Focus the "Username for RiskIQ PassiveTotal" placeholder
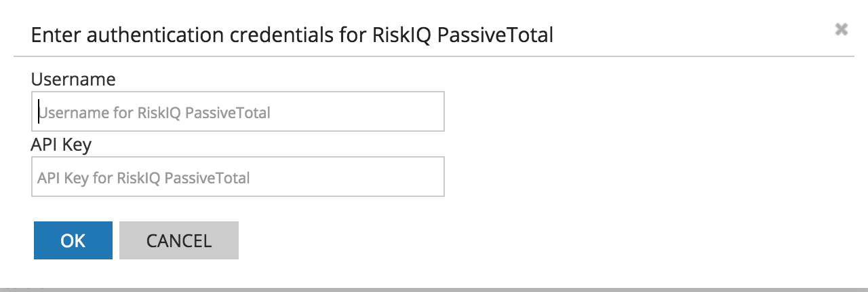Image resolution: width=868 pixels, height=292 pixels. 155,113
